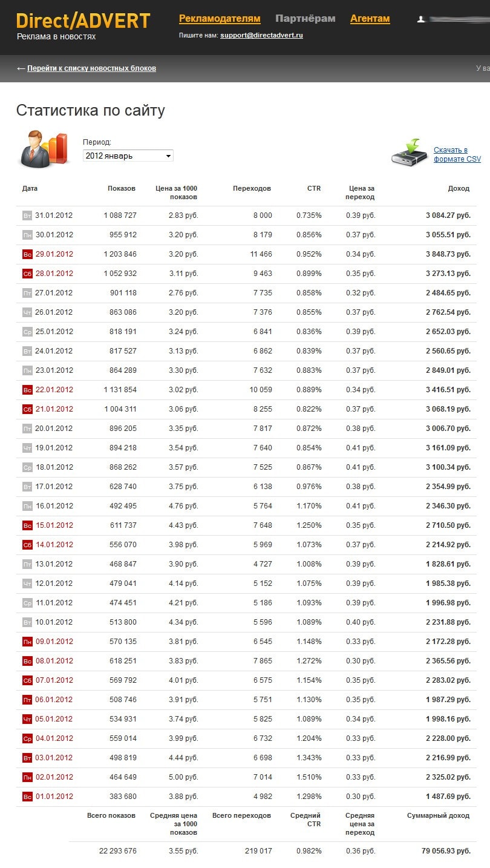This screenshot has height=868, width=490.
Task: Click the user profile icon in header
Action: tap(421, 19)
